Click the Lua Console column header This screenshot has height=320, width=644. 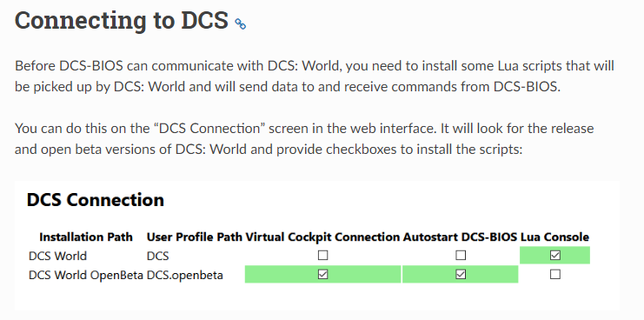click(554, 237)
